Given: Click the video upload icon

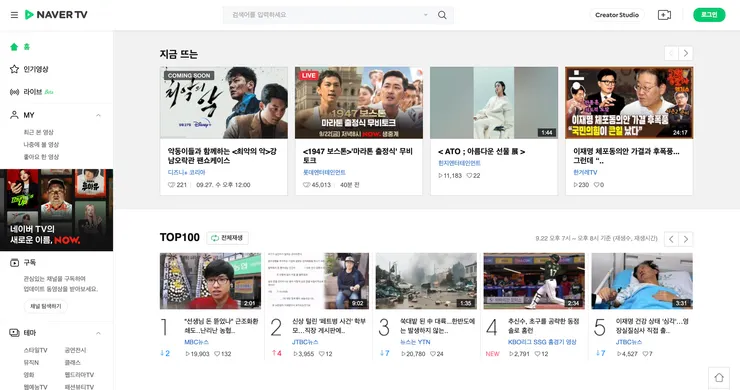Looking at the screenshot, I should pos(664,15).
